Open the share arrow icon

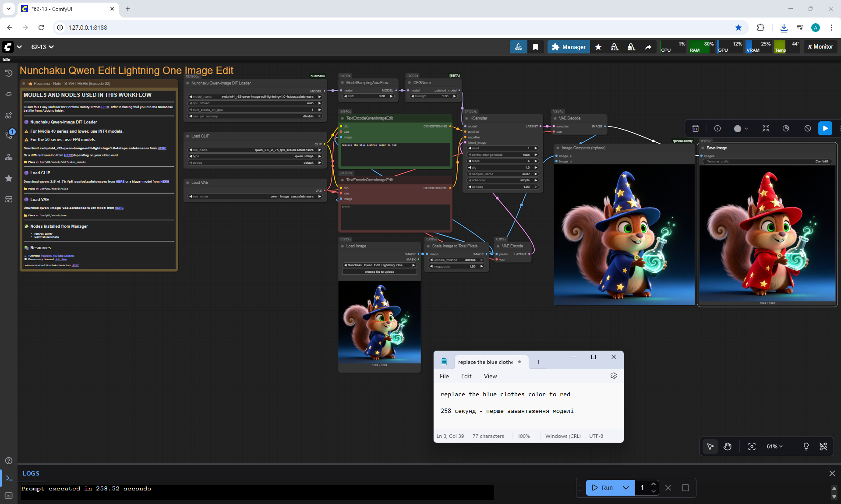coord(648,47)
